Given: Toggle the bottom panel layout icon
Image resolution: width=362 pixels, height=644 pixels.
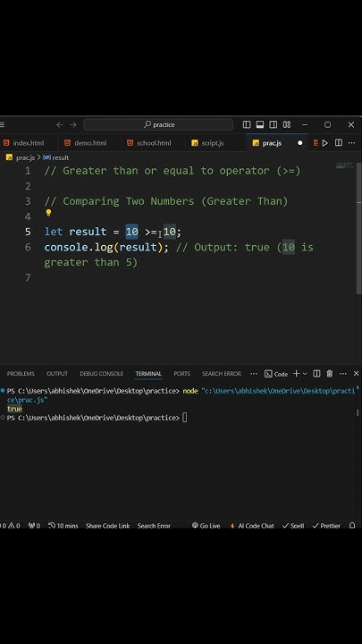Looking at the screenshot, I should tap(260, 124).
